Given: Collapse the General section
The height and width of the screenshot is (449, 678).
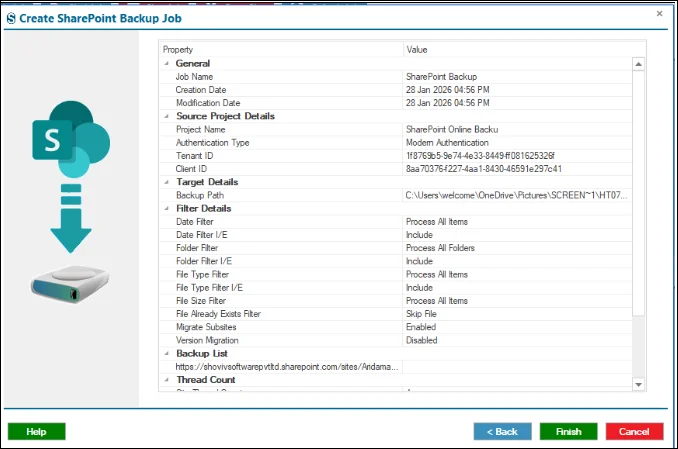Looking at the screenshot, I should pyautogui.click(x=166, y=64).
